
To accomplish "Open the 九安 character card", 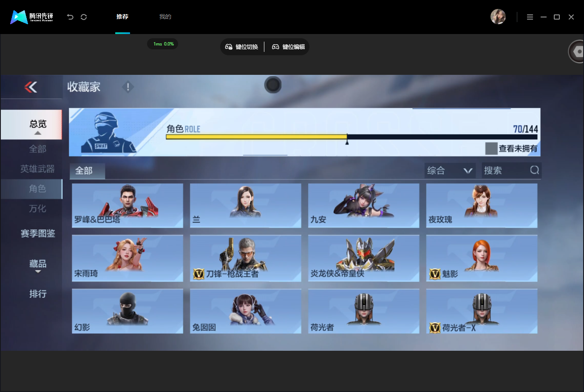I will 364,205.
